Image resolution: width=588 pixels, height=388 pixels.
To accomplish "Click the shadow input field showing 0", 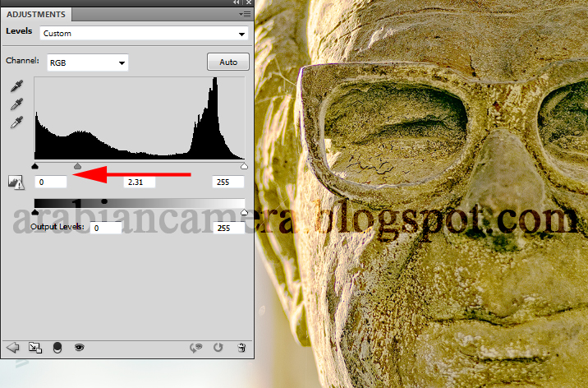I will pyautogui.click(x=51, y=182).
